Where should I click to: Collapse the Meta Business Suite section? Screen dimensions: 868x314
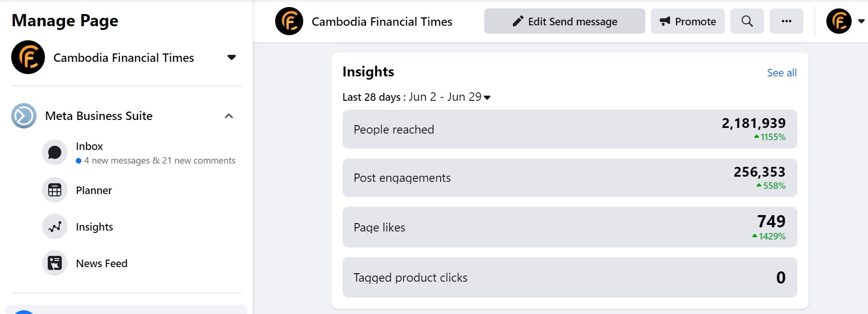229,116
